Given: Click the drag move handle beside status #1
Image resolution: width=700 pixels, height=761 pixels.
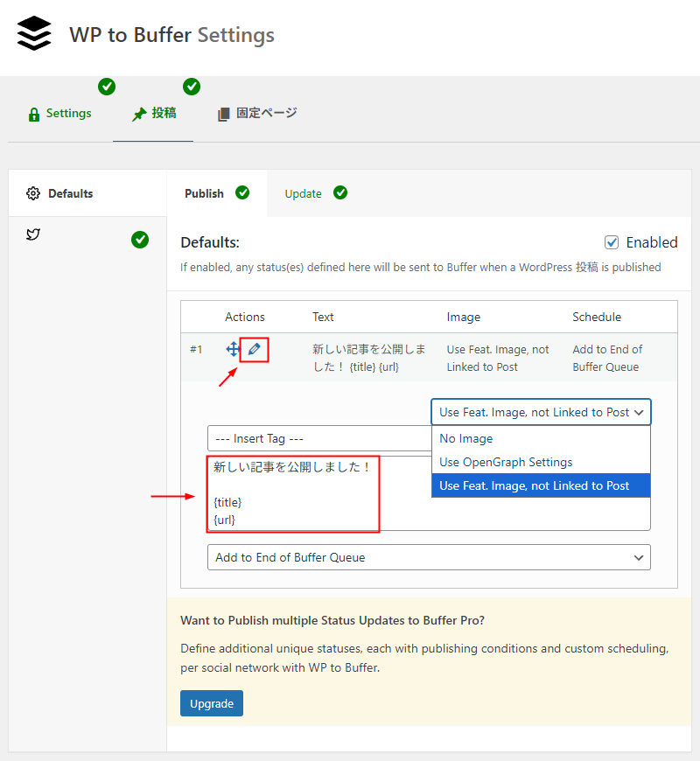Looking at the screenshot, I should point(232,349).
